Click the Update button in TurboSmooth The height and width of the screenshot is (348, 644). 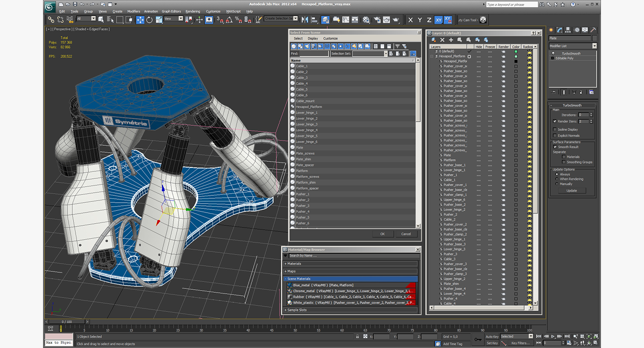571,191
